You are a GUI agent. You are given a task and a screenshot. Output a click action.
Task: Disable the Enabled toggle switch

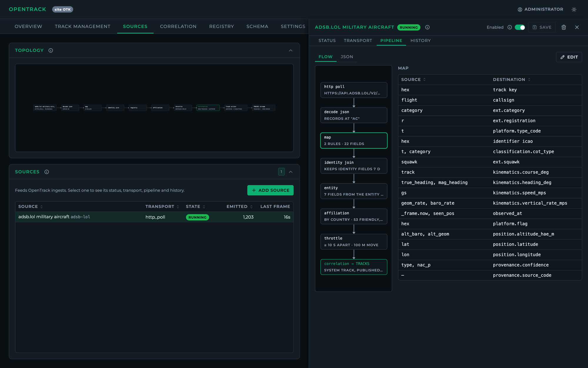click(x=520, y=27)
